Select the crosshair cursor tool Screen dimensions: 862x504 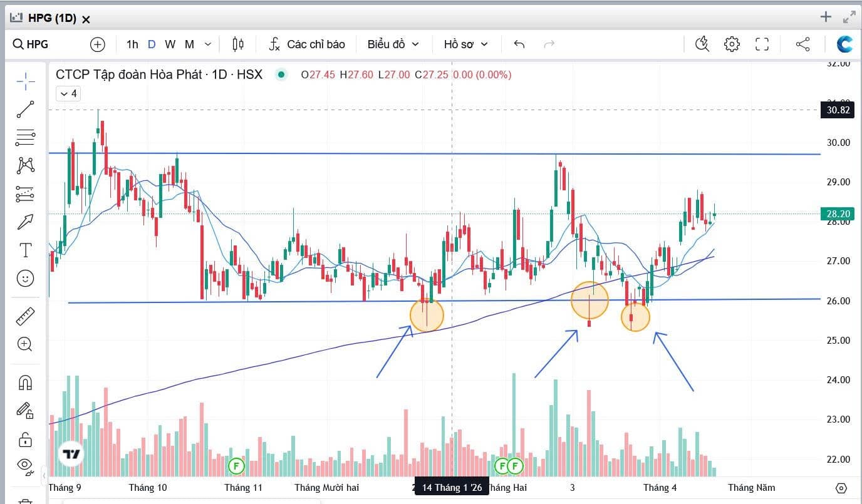click(26, 81)
